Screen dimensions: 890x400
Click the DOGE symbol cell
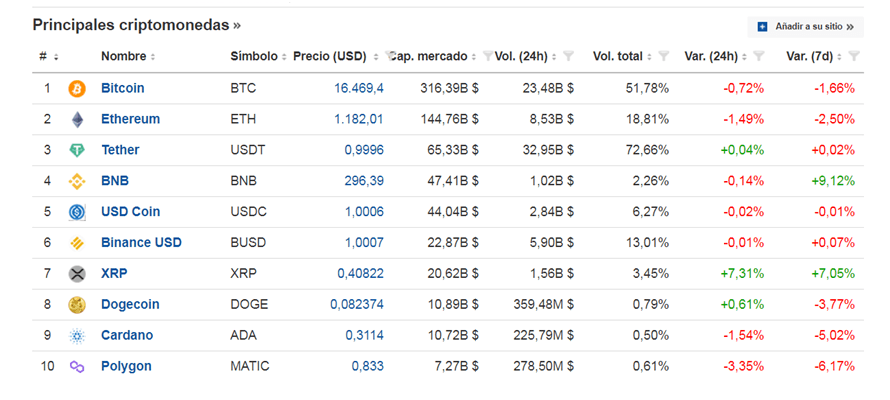tap(249, 305)
